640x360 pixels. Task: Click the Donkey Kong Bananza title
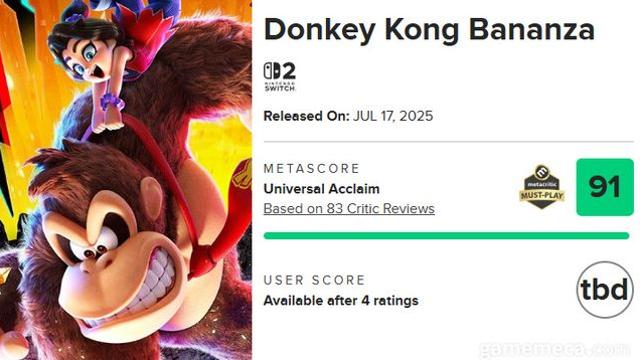click(x=429, y=30)
